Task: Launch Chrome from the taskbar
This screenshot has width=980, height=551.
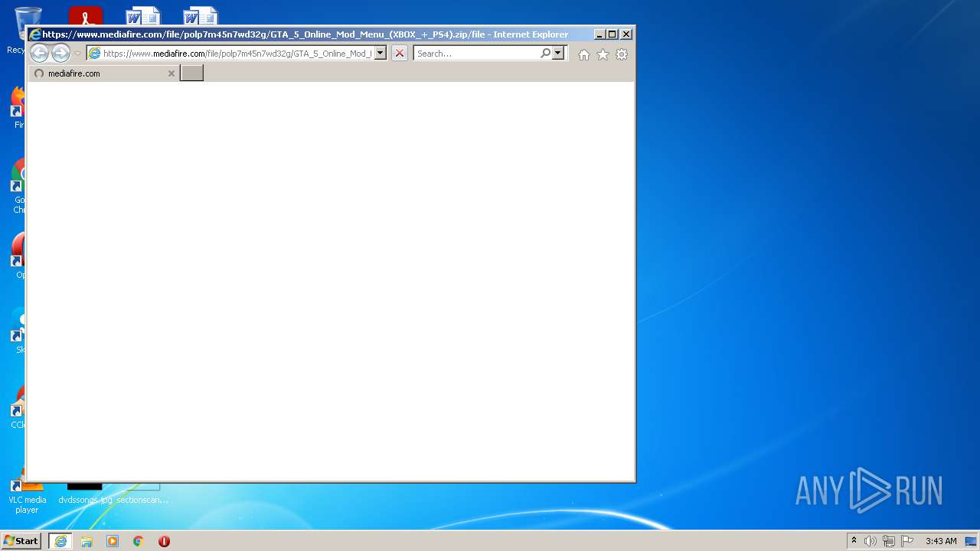Action: 139,541
